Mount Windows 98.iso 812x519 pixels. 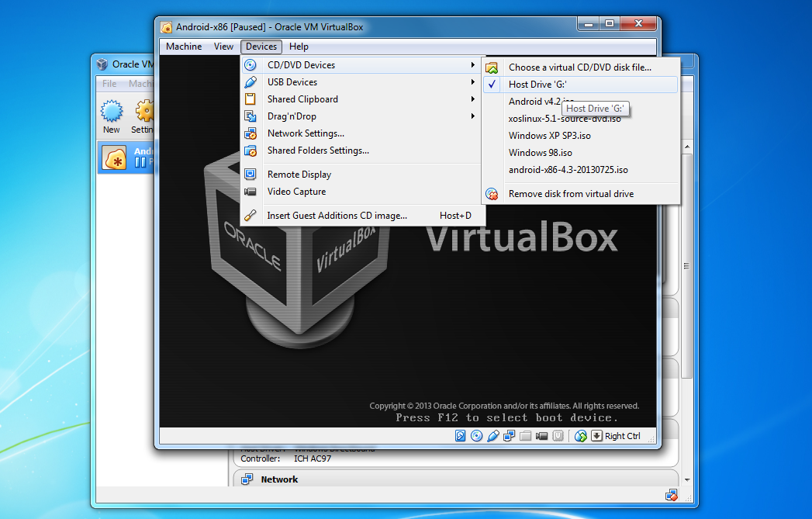pos(581,153)
